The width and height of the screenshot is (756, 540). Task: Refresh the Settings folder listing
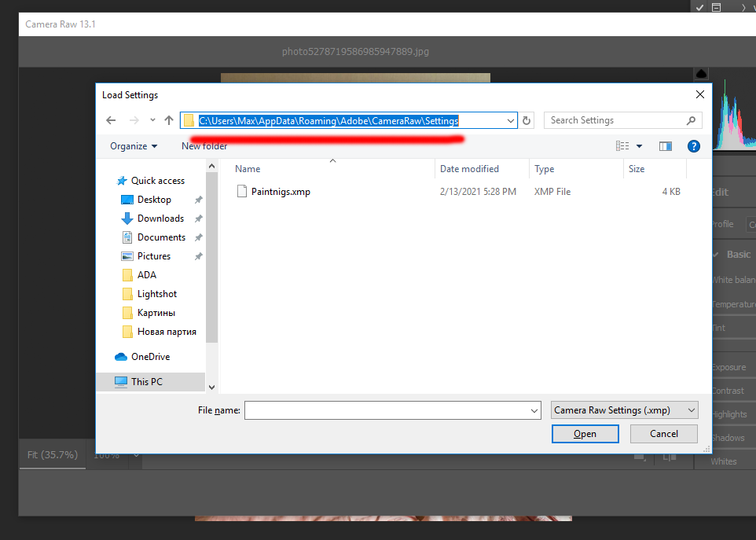tap(527, 121)
